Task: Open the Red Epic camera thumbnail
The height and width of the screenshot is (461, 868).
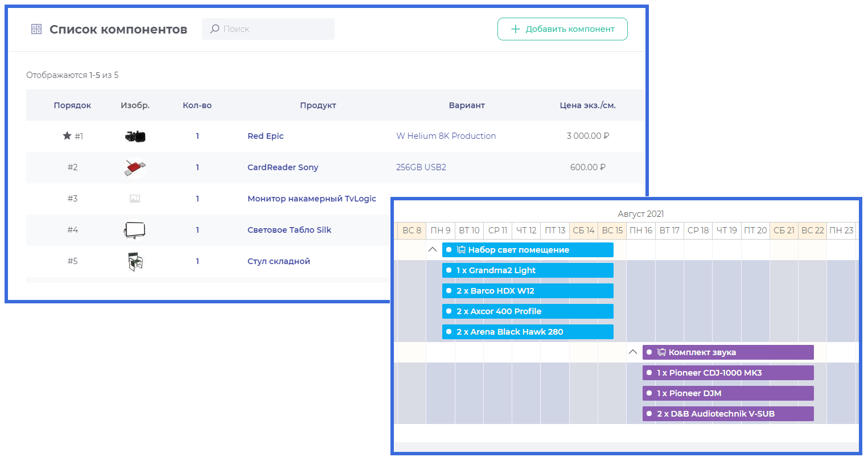Action: (x=135, y=136)
